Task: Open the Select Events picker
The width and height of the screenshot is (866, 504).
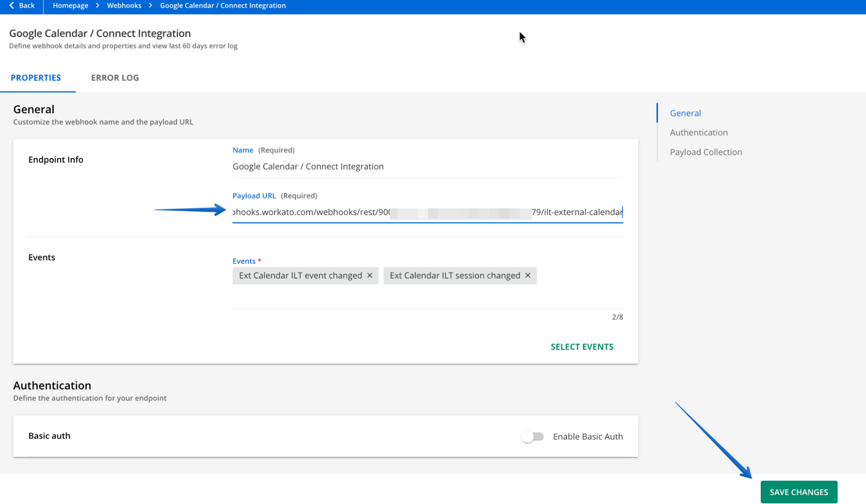Action: click(582, 346)
